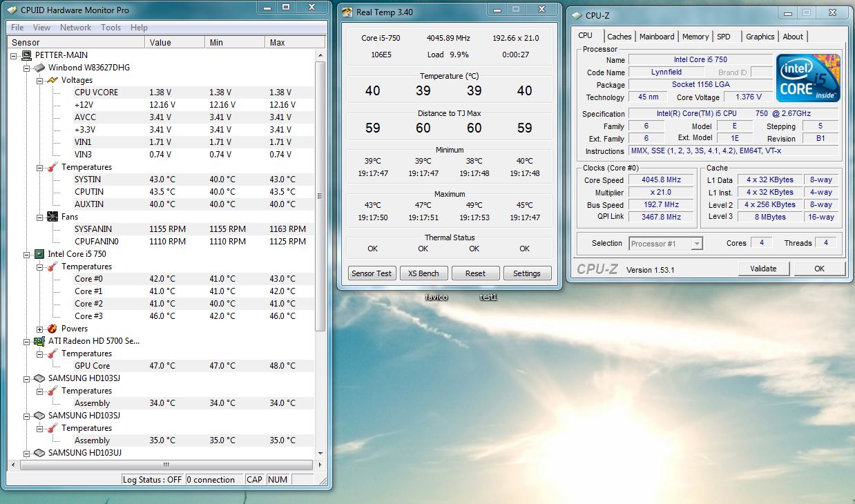The width and height of the screenshot is (855, 504).
Task: Switch to the Graphics tab in CPU-Z
Action: click(760, 37)
